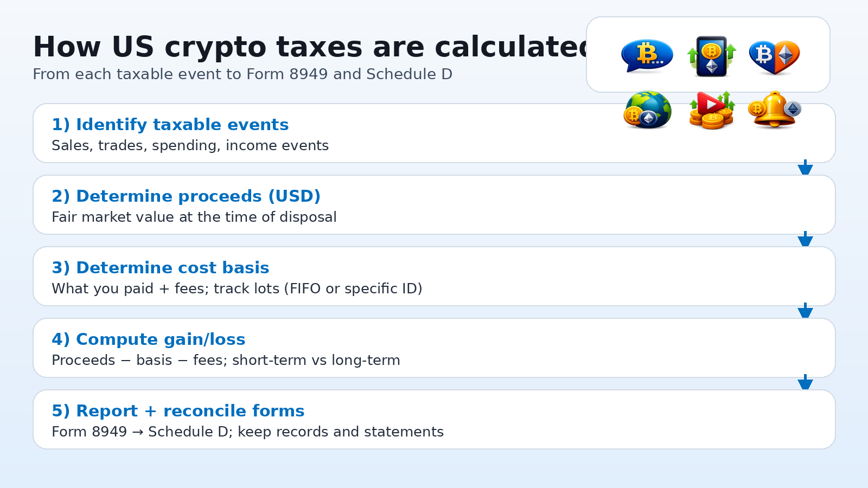The width and height of the screenshot is (868, 488).
Task: Click the globe with crypto coins icon
Action: click(647, 110)
